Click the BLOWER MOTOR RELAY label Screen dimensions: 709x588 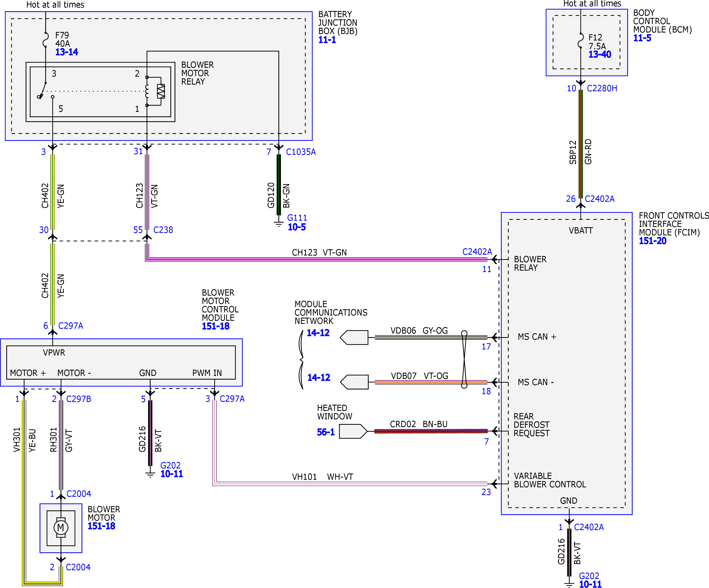coord(198,73)
